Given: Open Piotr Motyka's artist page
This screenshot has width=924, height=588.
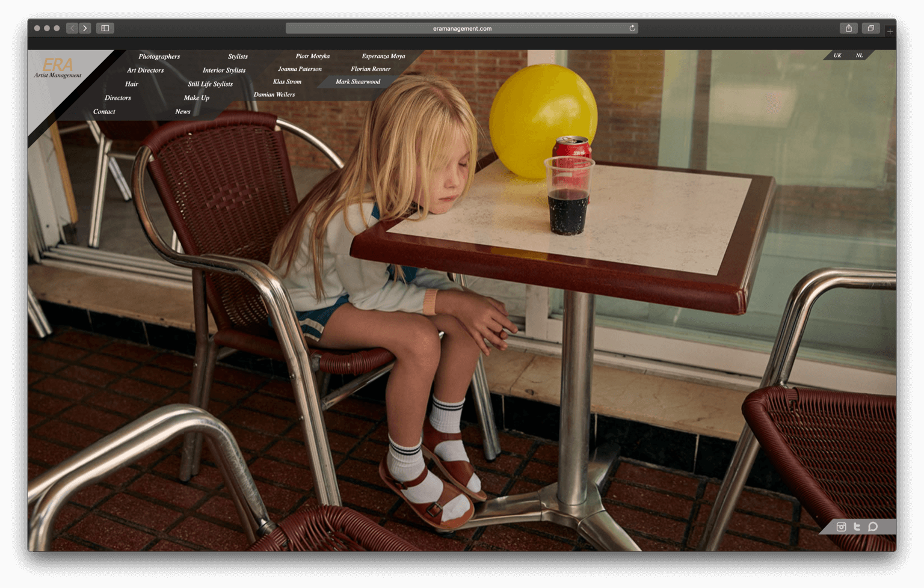Looking at the screenshot, I should coord(312,57).
